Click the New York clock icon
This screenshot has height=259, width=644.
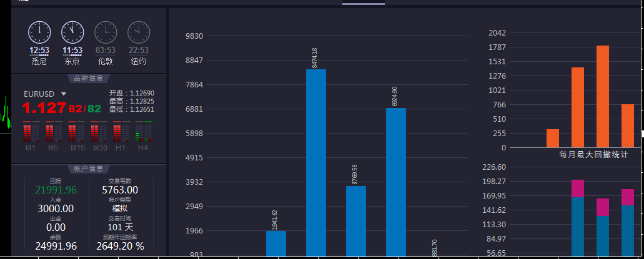point(139,32)
